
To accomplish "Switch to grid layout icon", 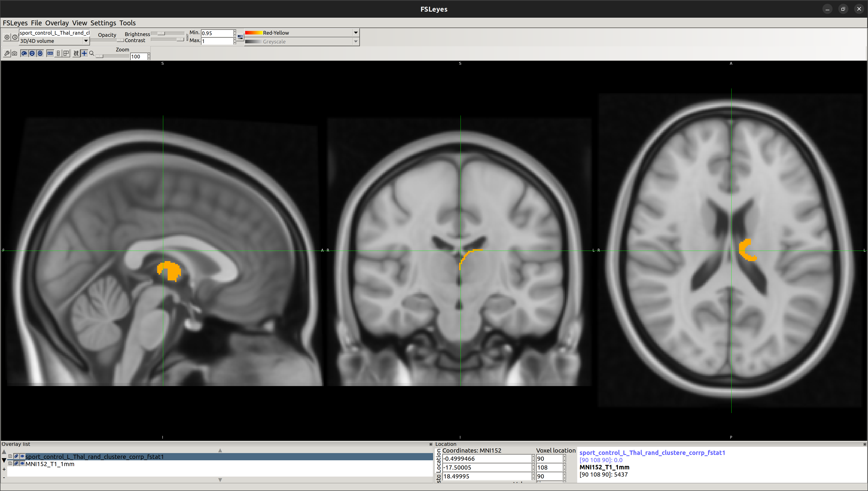I will [66, 53].
